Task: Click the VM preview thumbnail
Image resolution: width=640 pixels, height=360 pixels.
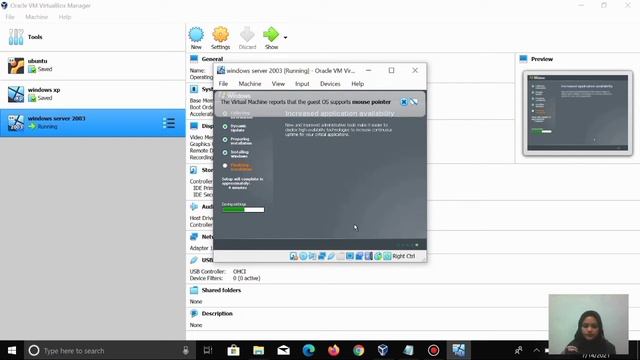Action: [x=578, y=113]
